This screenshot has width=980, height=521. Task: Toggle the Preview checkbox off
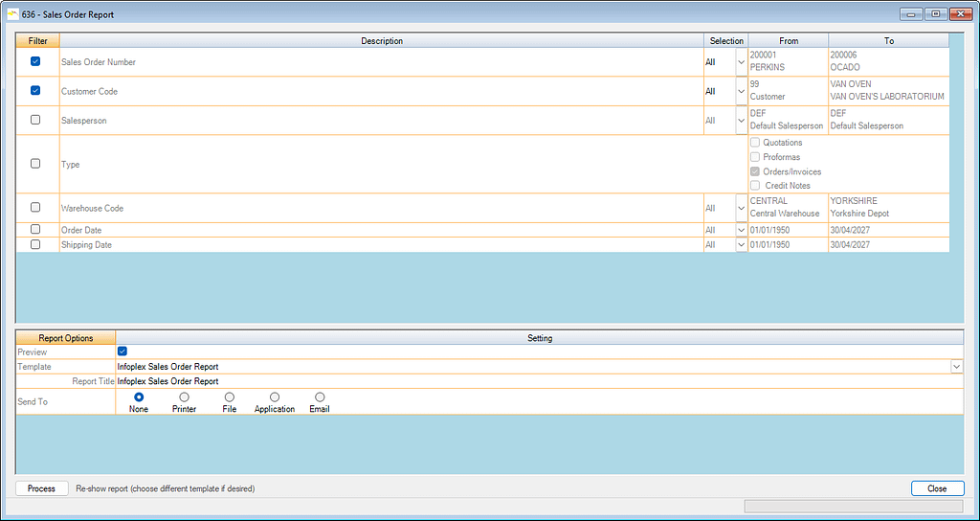click(122, 352)
